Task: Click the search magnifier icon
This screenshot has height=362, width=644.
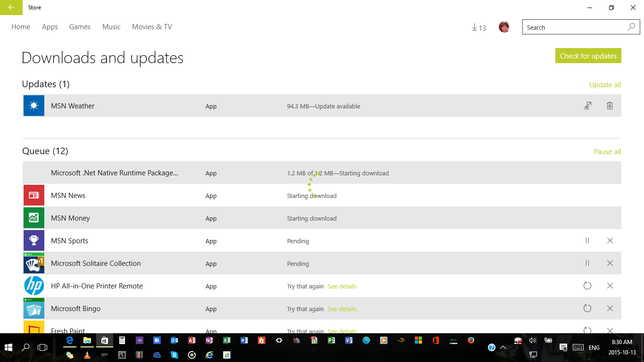Action: tap(631, 27)
